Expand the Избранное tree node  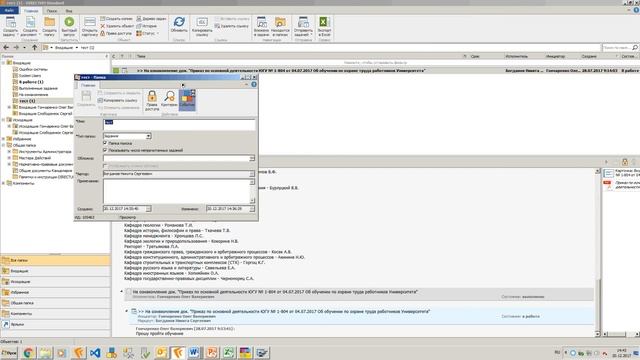tap(4, 139)
